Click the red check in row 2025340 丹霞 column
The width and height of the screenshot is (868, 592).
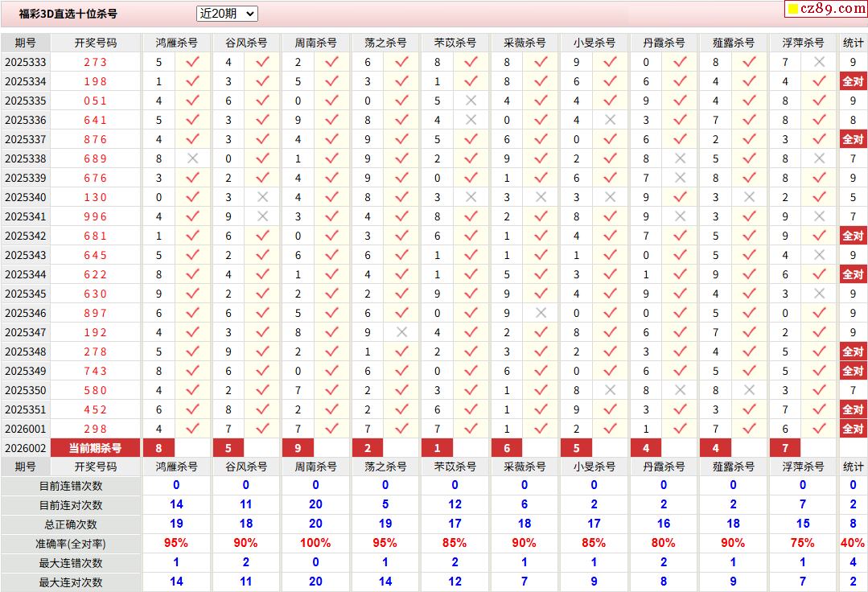coord(681,196)
